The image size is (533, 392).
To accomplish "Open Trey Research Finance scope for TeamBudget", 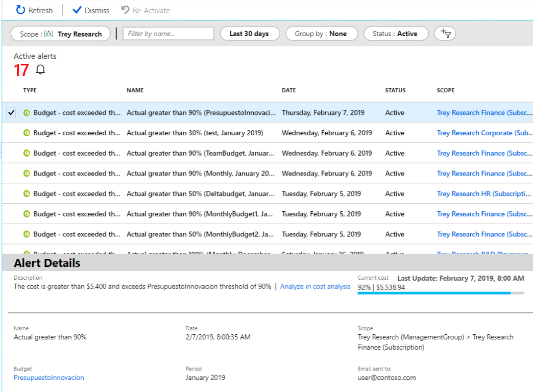I will click(484, 153).
